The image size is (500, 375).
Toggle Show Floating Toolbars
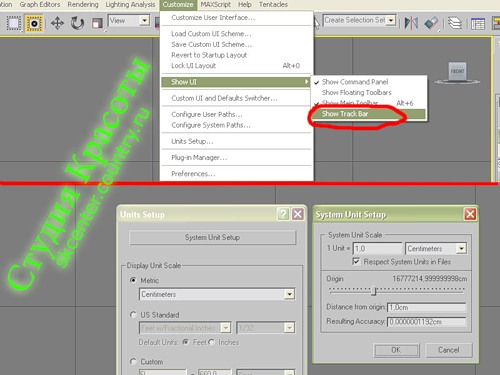click(369, 92)
